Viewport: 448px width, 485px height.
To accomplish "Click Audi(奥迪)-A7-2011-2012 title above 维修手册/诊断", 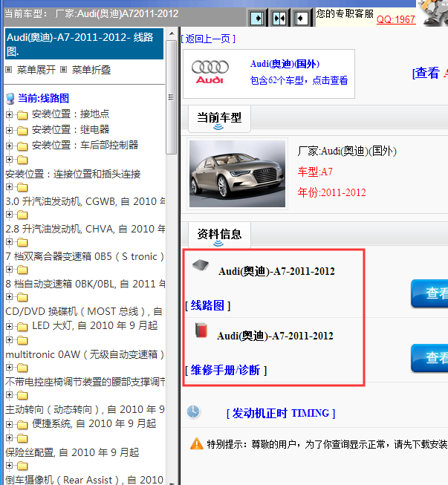I will (x=275, y=336).
